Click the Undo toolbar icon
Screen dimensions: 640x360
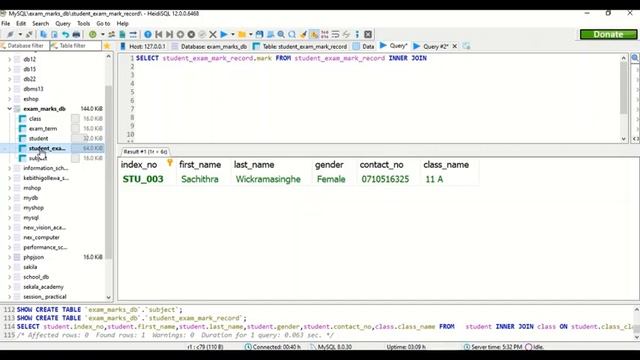pos(65,34)
